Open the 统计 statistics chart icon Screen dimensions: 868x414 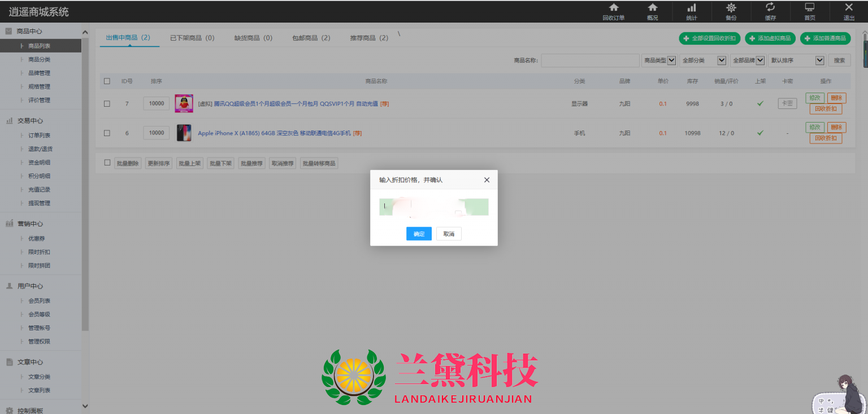(x=691, y=8)
